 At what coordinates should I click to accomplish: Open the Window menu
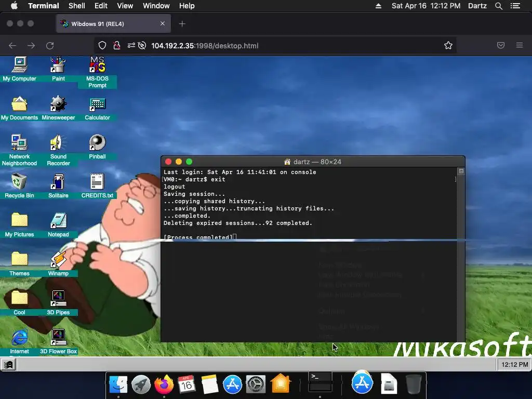(x=156, y=6)
